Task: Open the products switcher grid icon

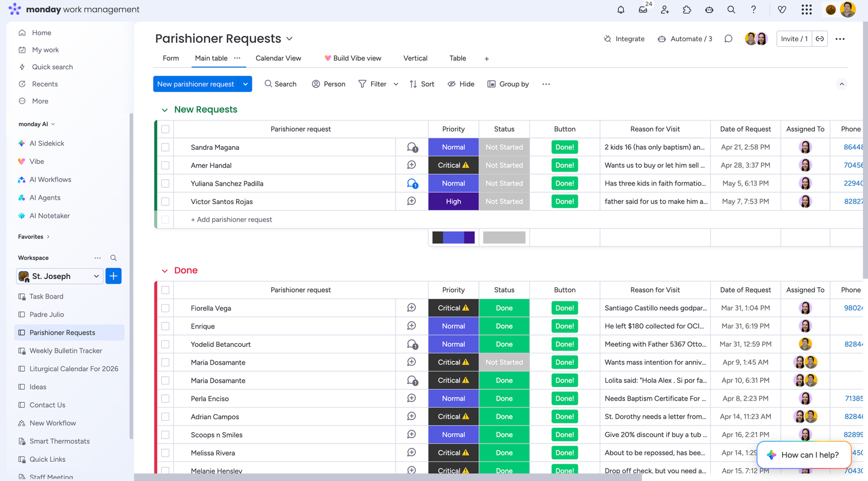Action: [x=807, y=10]
